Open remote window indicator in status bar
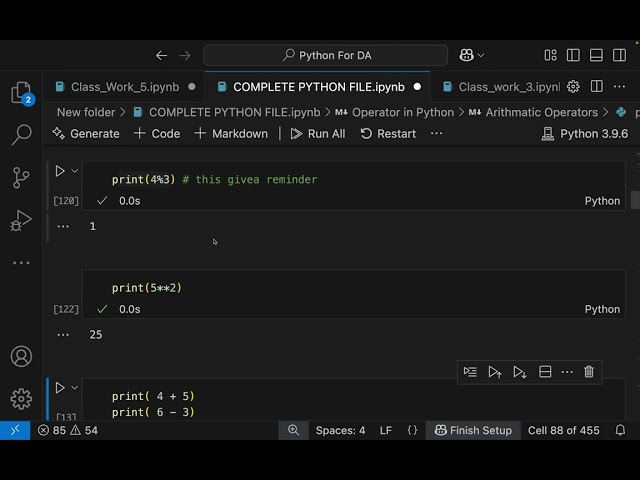This screenshot has width=640, height=480. [15, 430]
